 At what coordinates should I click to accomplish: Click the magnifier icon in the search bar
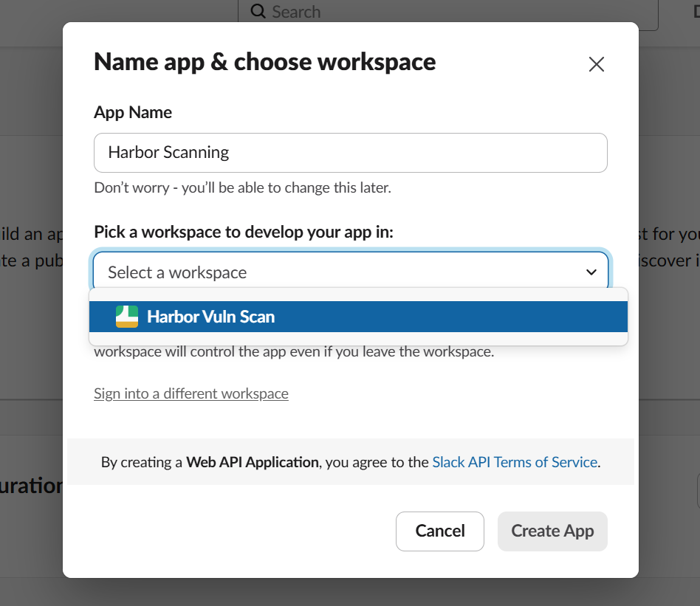pyautogui.click(x=258, y=12)
